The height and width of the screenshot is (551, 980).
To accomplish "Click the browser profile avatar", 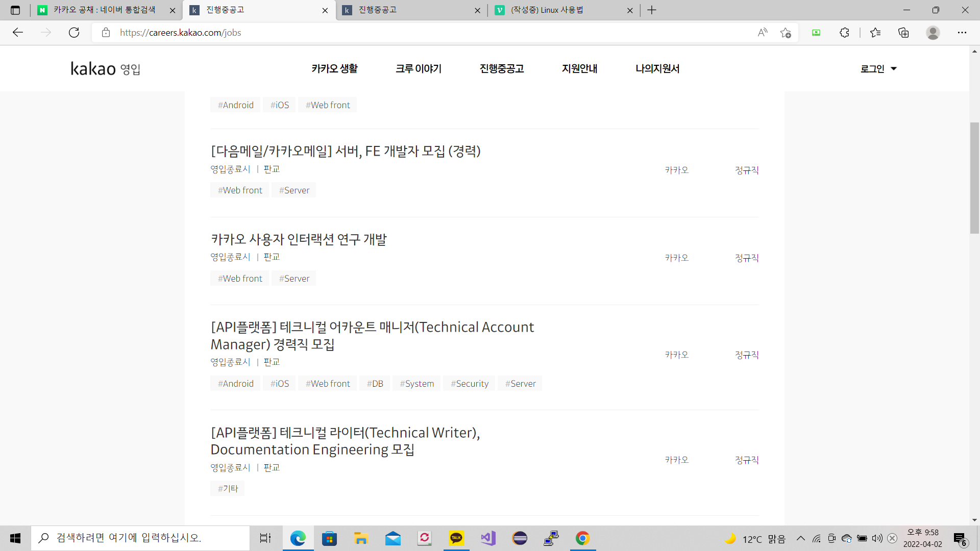I will tap(933, 33).
